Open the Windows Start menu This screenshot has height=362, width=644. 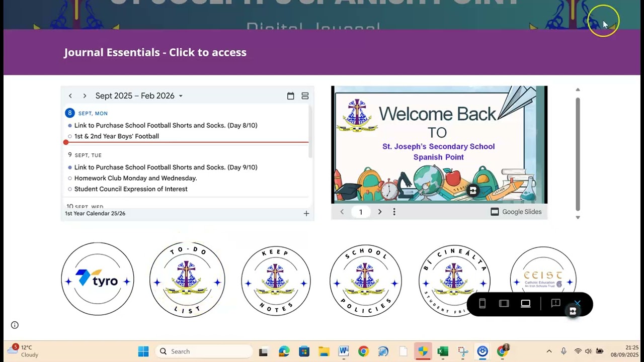click(143, 351)
